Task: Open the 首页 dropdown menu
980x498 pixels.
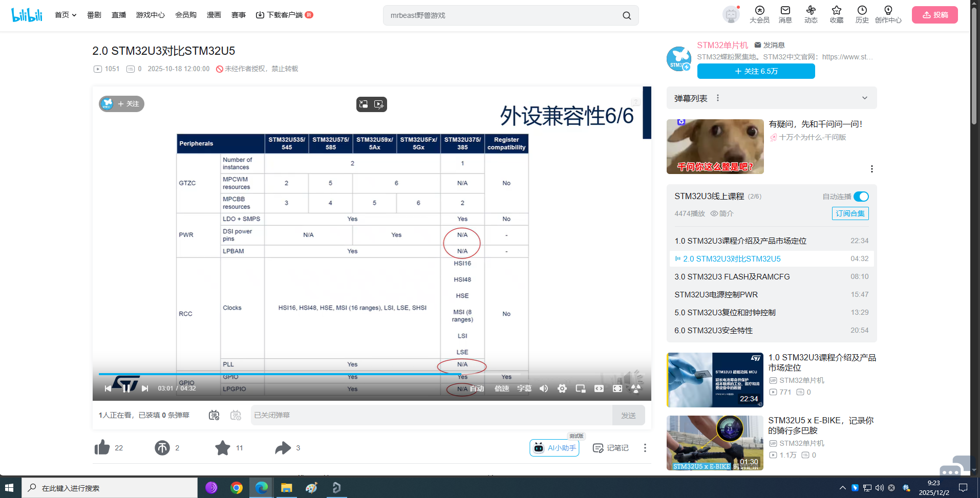Action: [66, 15]
